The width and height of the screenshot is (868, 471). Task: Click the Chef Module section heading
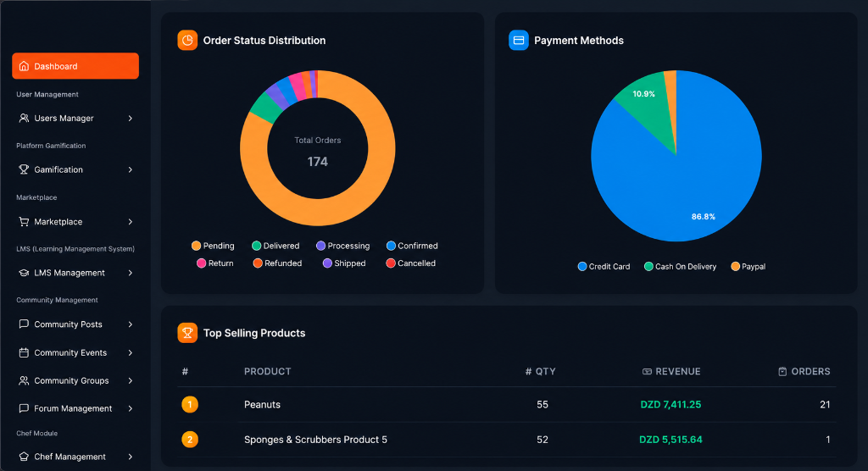(37, 434)
